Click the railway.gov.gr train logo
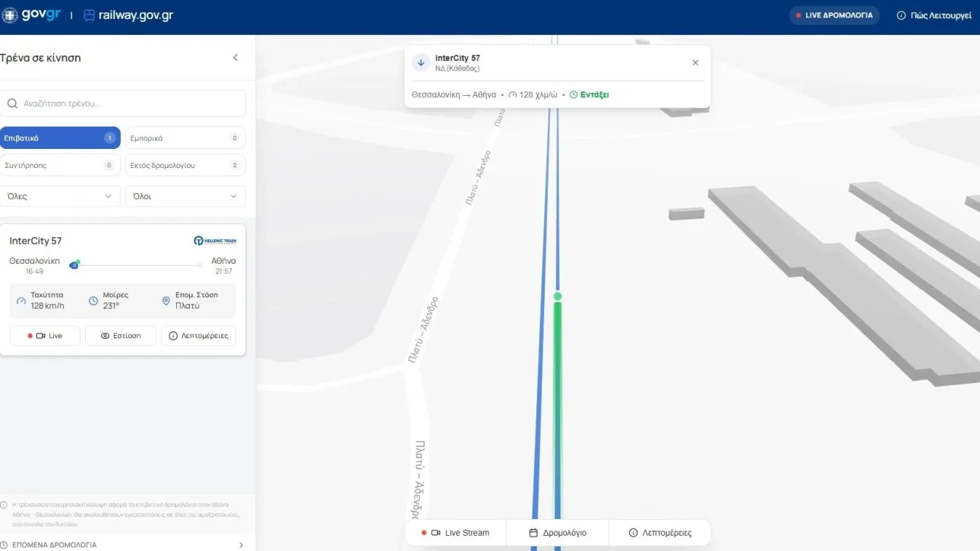The width and height of the screenshot is (980, 551). coord(90,16)
